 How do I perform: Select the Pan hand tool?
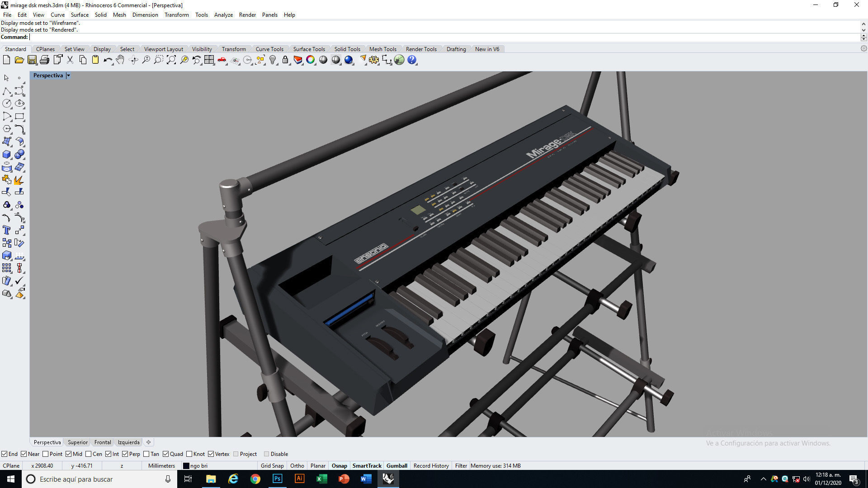(x=120, y=60)
